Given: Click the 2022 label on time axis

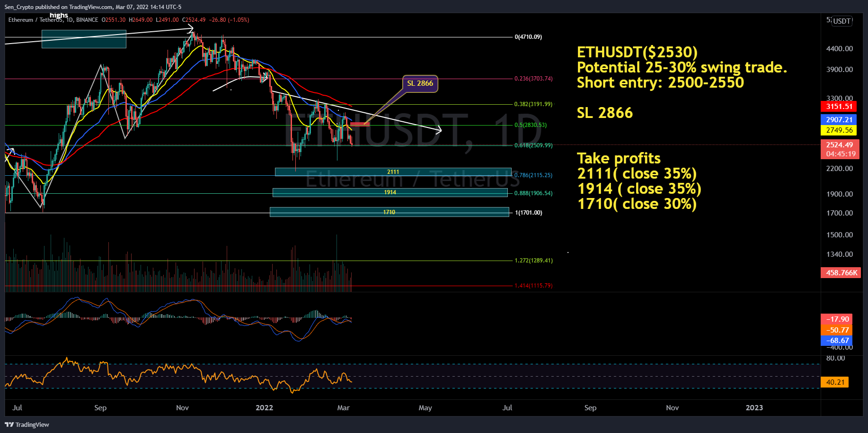Looking at the screenshot, I should (x=264, y=408).
